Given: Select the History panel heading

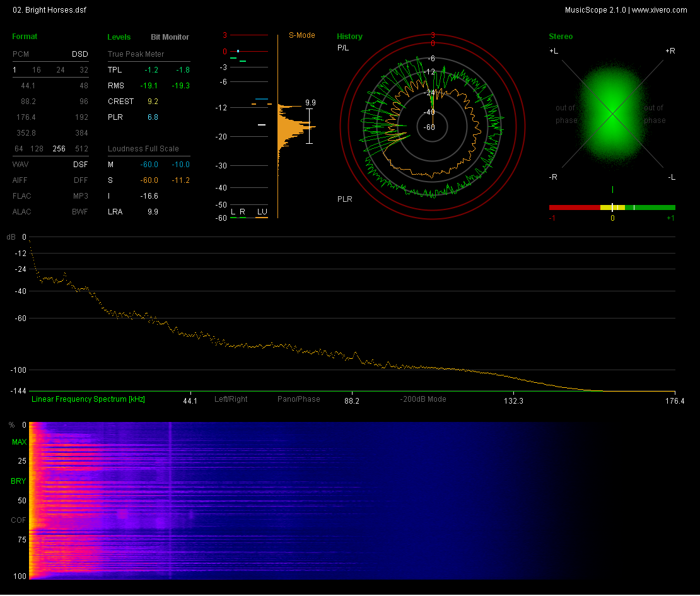Looking at the screenshot, I should click(x=349, y=37).
